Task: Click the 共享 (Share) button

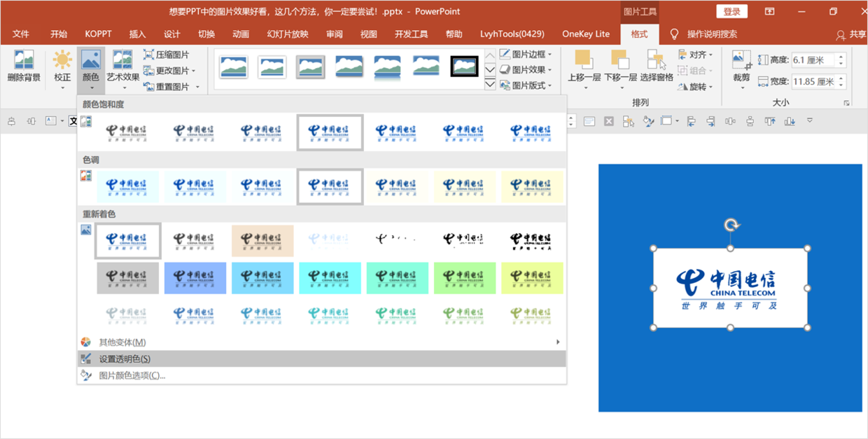Action: (x=851, y=34)
